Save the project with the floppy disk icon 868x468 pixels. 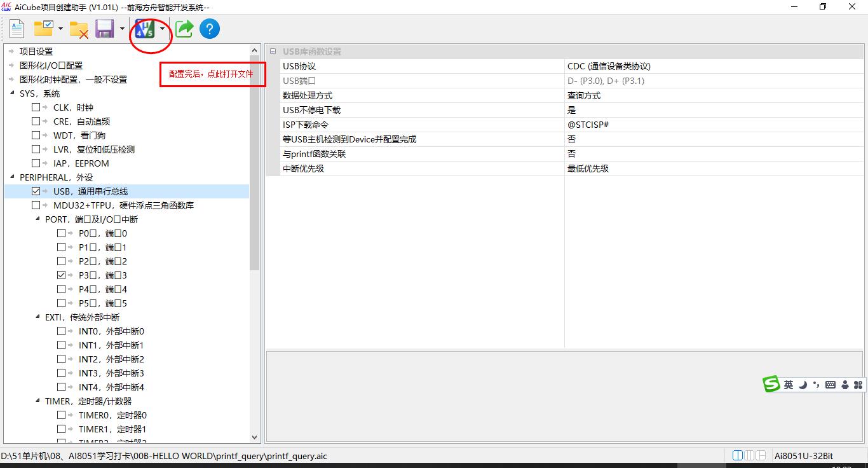coord(104,28)
